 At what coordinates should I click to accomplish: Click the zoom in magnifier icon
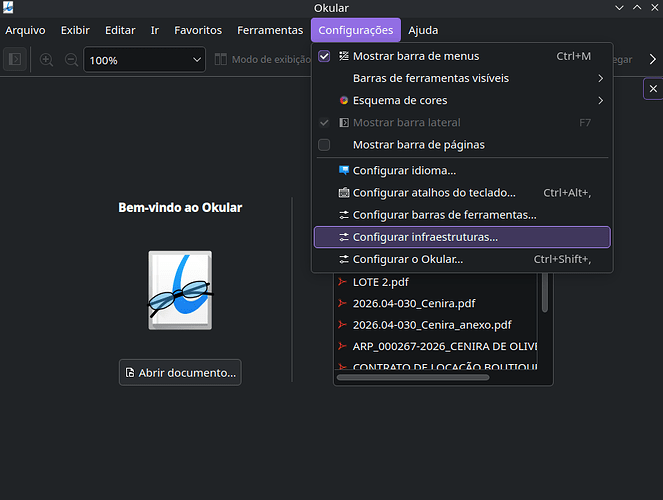(46, 60)
